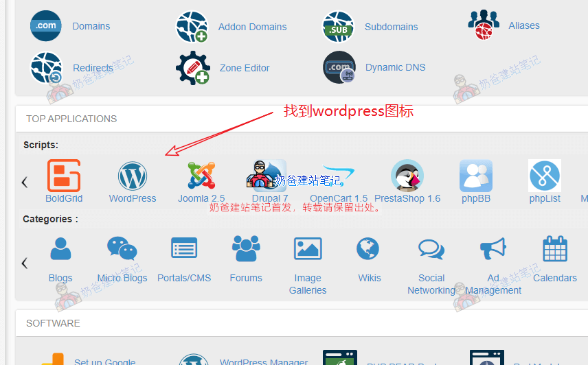The image size is (588, 365).
Task: Select the Calendars category label
Action: (x=555, y=278)
